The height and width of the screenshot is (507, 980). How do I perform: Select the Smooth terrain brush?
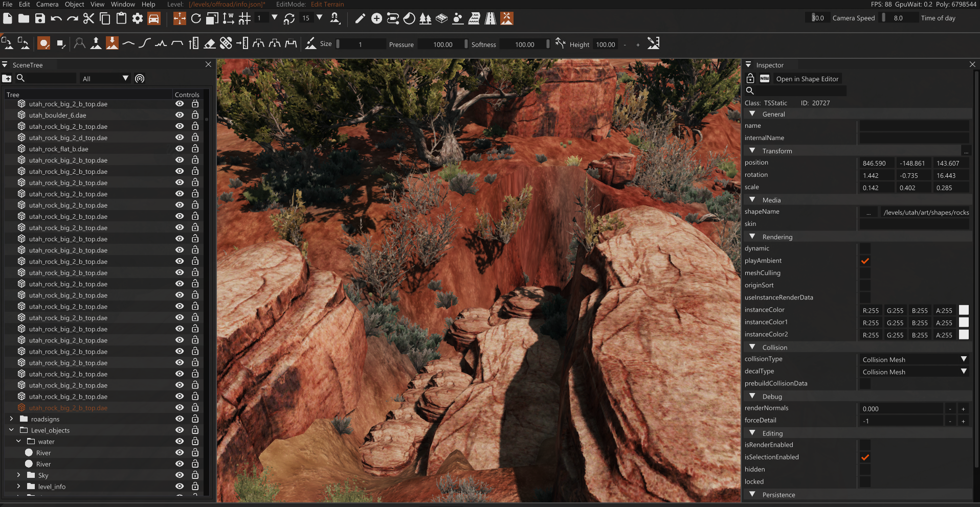tap(128, 43)
